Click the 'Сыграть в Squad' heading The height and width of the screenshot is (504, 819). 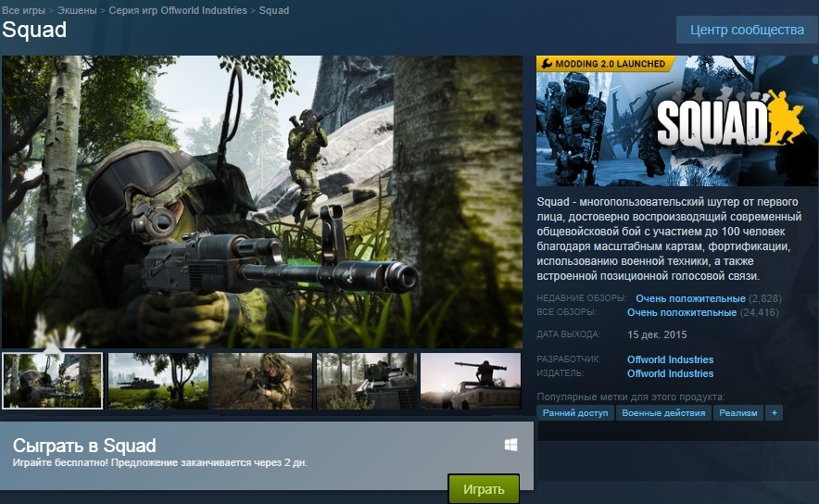click(84, 446)
